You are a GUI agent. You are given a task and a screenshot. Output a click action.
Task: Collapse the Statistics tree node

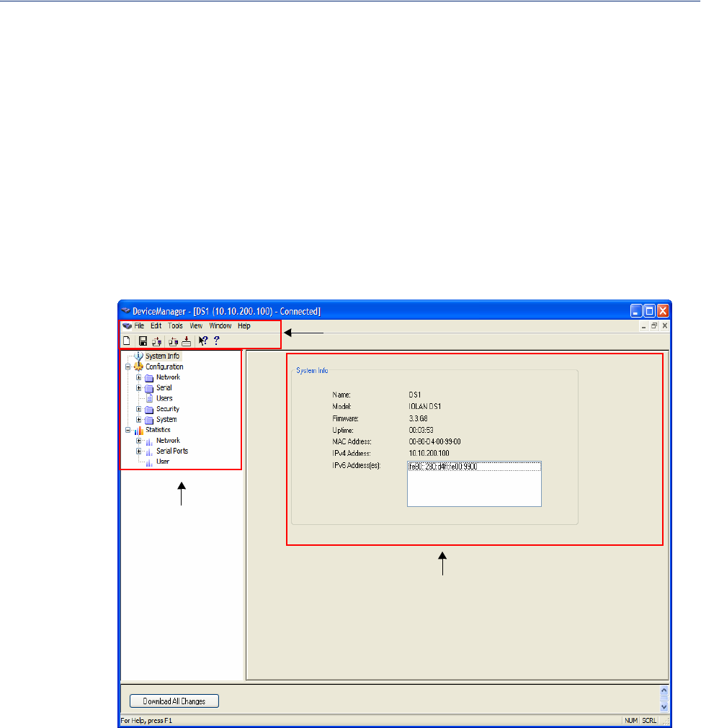128,431
